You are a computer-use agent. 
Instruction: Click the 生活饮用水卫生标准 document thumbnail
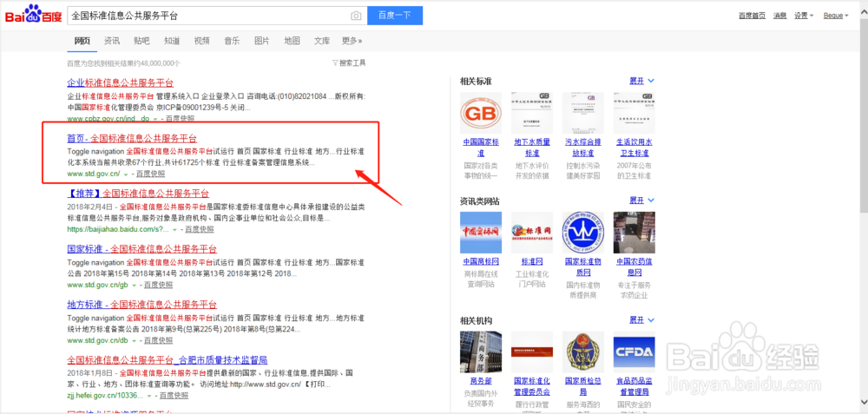635,113
